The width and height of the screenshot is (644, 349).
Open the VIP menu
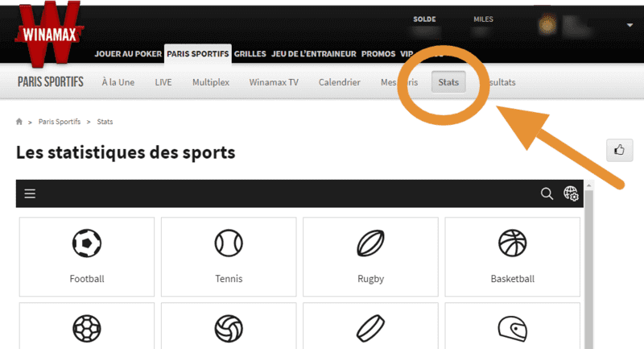click(x=407, y=54)
